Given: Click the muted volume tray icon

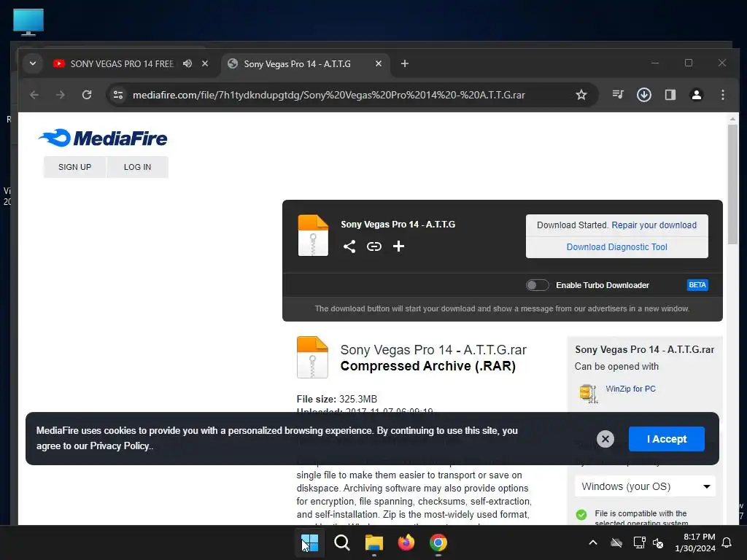Looking at the screenshot, I should [x=658, y=542].
